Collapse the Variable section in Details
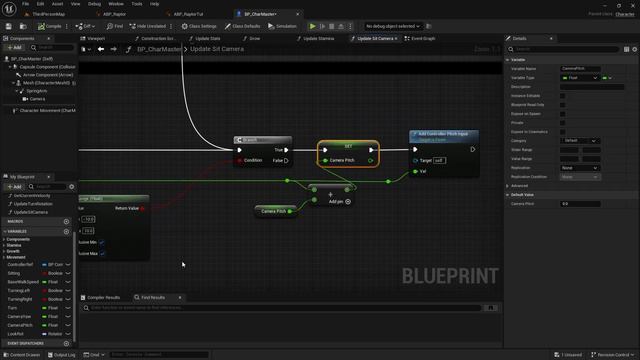The width and height of the screenshot is (640, 360). tap(507, 60)
